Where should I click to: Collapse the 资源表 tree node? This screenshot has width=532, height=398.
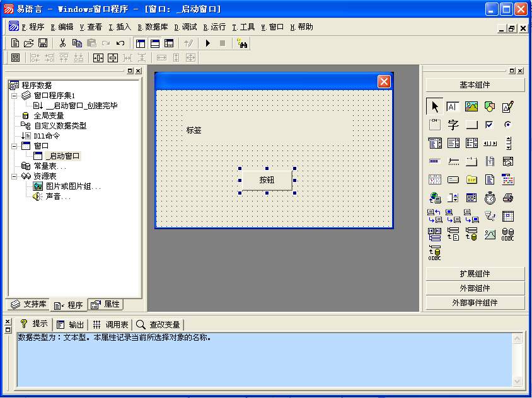pos(14,176)
